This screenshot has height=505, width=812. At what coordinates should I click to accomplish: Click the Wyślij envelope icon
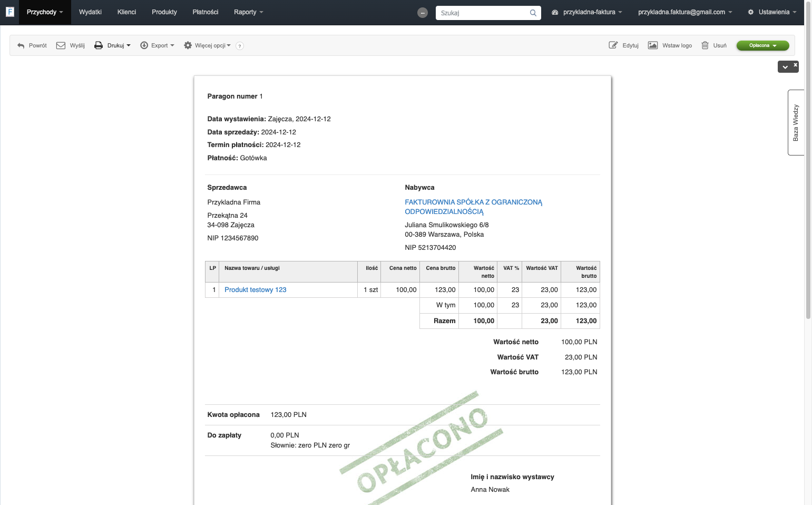pyautogui.click(x=61, y=45)
